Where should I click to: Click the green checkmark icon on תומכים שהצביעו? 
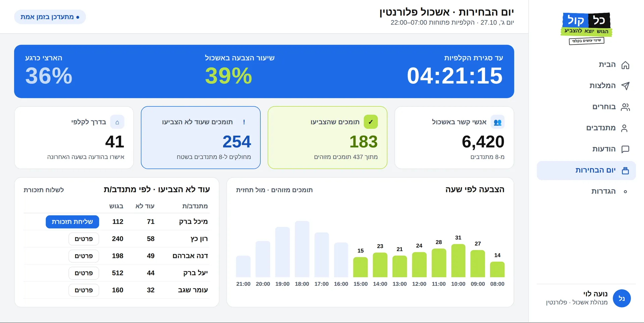click(371, 122)
